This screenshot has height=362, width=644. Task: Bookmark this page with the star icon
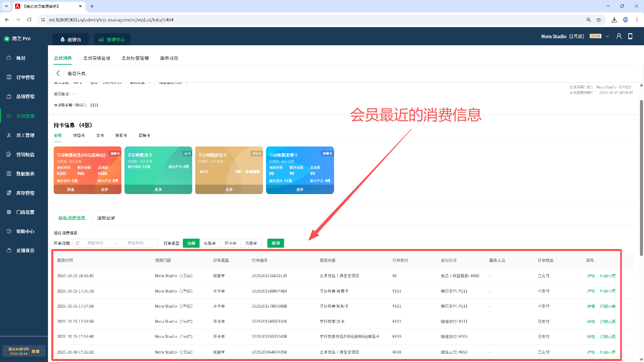coord(599,20)
